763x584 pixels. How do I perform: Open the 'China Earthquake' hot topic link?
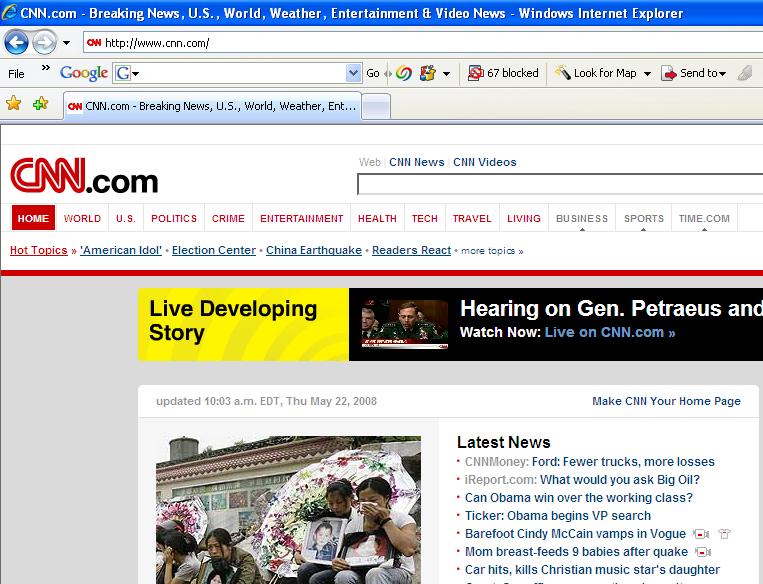point(314,250)
